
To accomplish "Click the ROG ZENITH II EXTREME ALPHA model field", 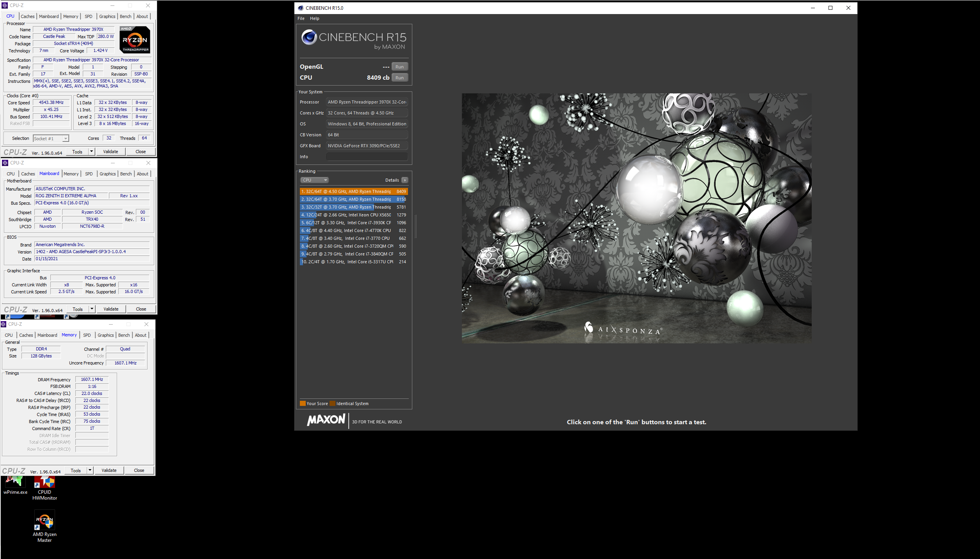I will [x=71, y=196].
